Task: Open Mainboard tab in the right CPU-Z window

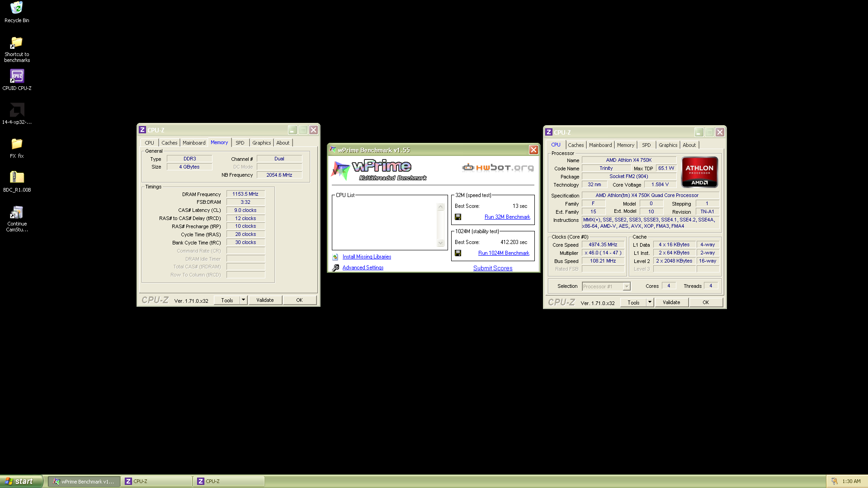Action: pos(600,145)
